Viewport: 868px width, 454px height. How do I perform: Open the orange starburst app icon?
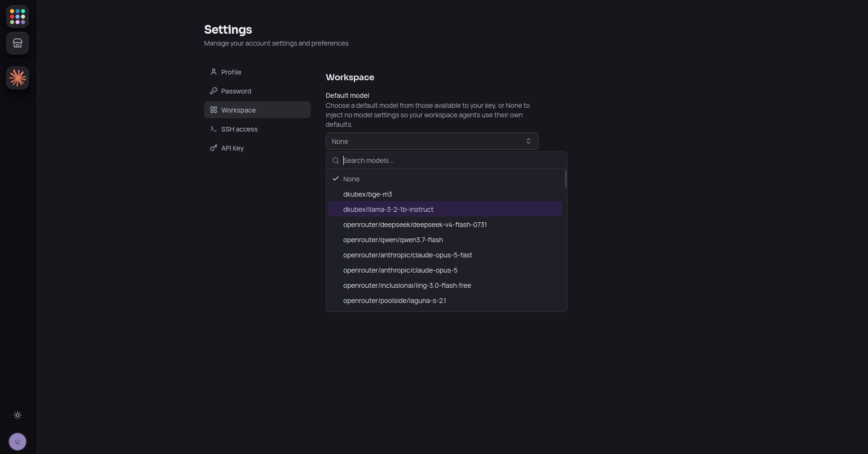tap(18, 77)
